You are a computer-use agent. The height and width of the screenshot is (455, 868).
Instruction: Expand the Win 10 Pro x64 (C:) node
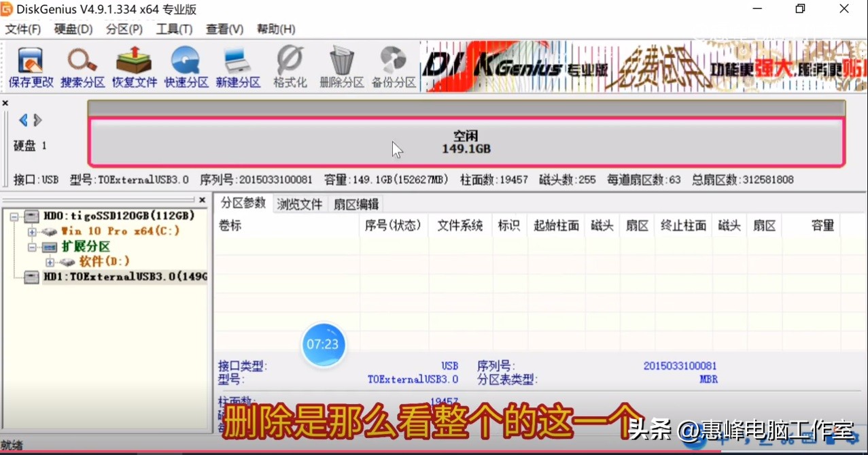tap(33, 231)
